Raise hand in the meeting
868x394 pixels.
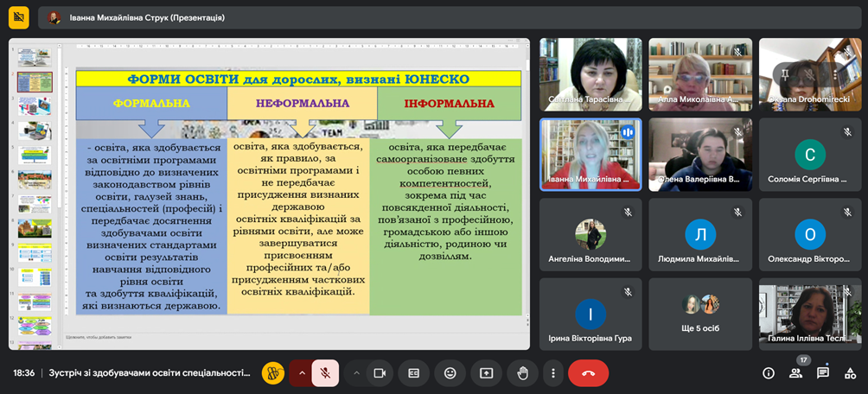click(522, 373)
